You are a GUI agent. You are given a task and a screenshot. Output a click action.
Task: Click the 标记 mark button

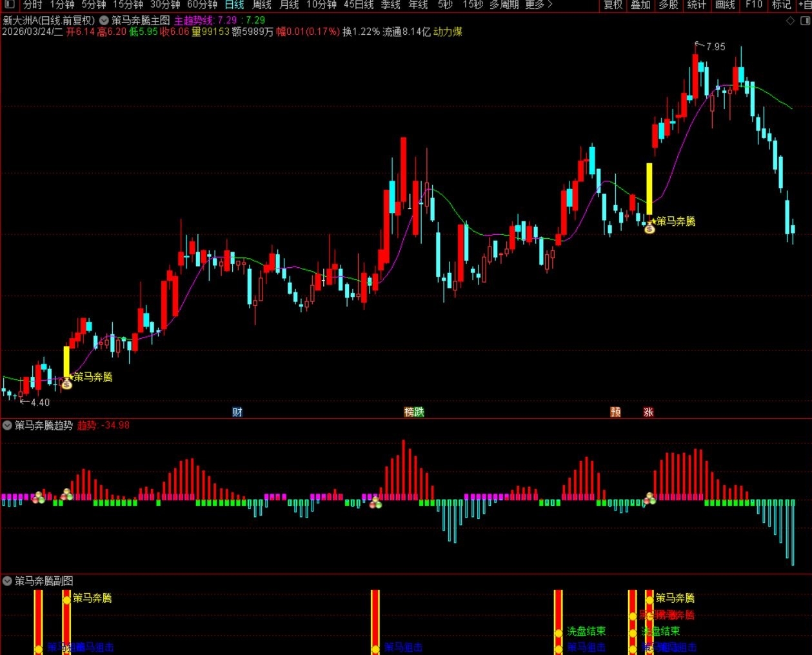[782, 5]
